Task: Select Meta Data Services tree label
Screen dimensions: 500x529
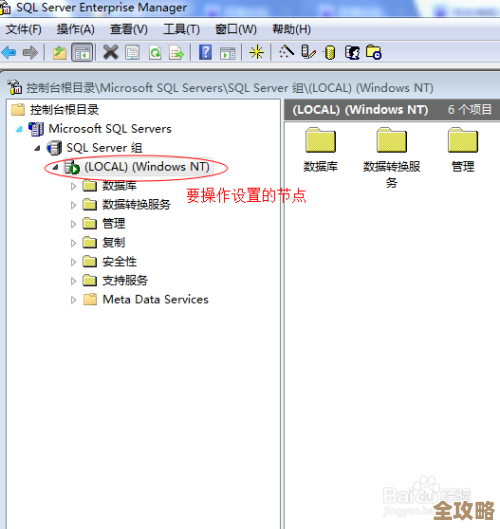Action: (156, 299)
